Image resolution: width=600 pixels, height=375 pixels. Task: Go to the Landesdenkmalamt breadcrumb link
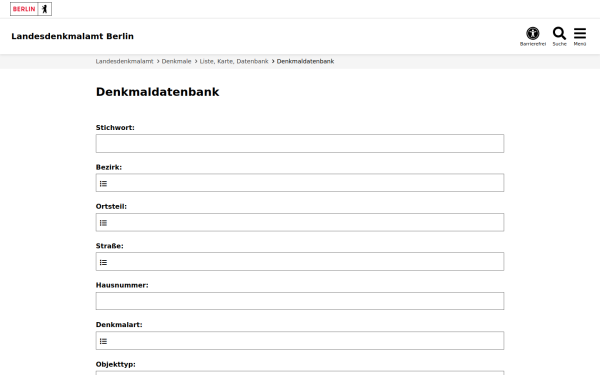(124, 61)
